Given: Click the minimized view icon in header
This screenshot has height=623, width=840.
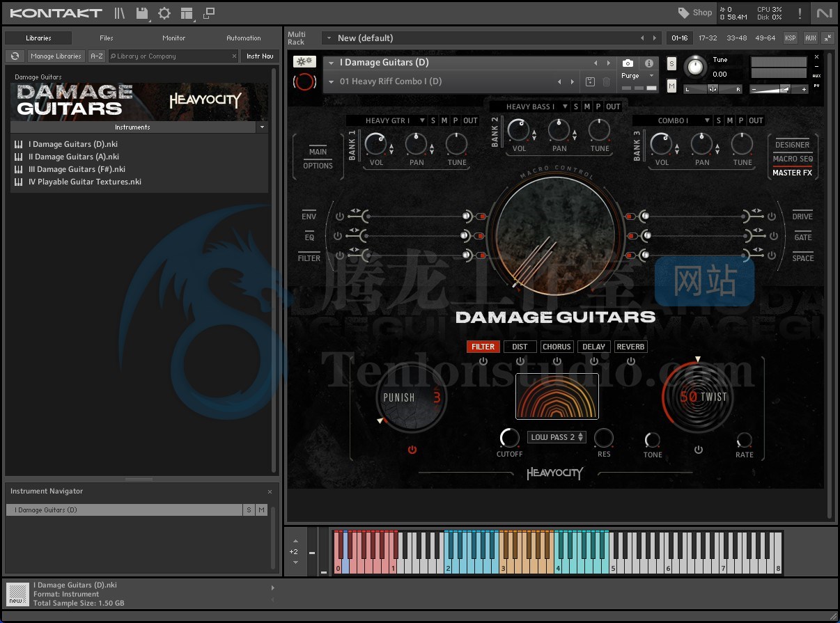Looking at the screenshot, I should pos(209,13).
